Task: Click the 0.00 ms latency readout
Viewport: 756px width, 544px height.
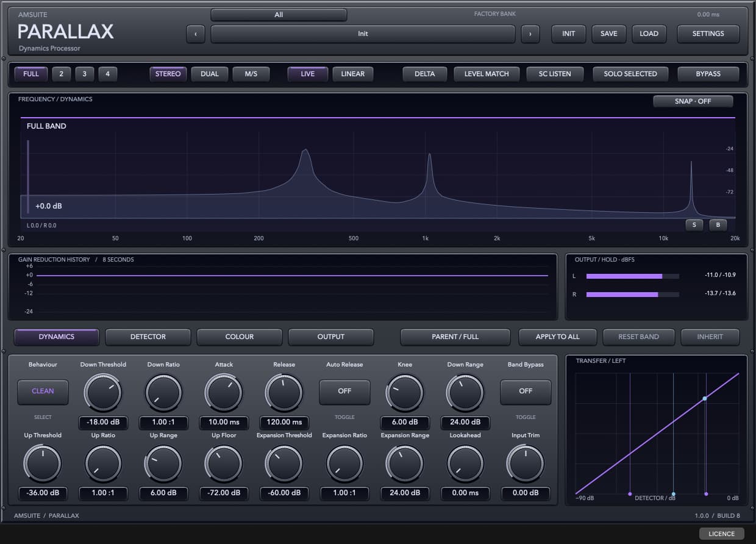Action: click(x=708, y=15)
